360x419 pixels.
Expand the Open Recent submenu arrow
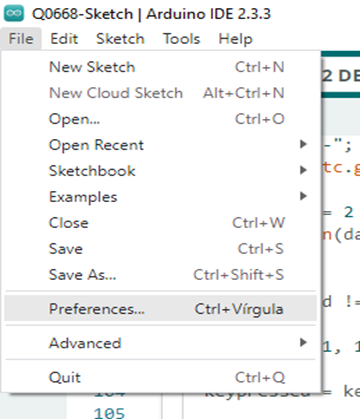[303, 144]
